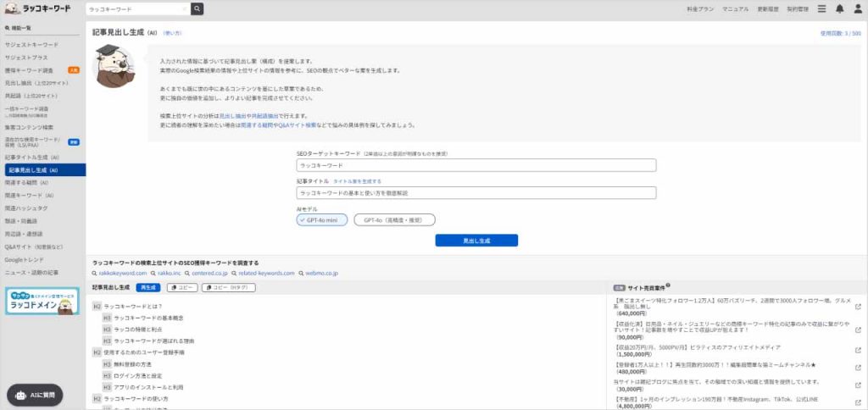Click the search icon next to related-keywords.com
The image size is (868, 410).
(x=235, y=274)
